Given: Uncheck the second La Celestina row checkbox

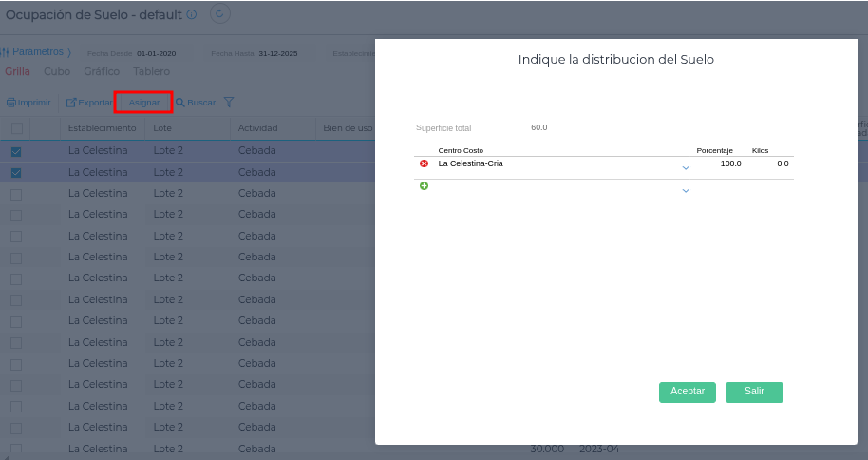Looking at the screenshot, I should [16, 173].
